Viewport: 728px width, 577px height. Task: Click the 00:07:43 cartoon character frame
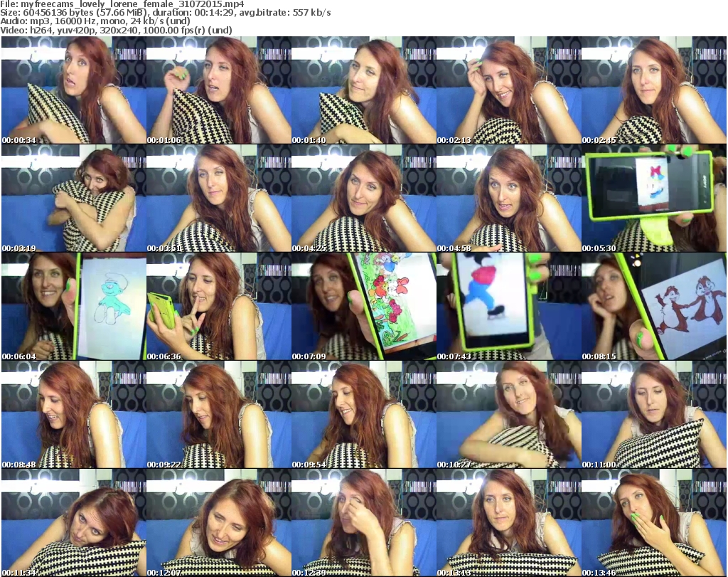pos(508,307)
